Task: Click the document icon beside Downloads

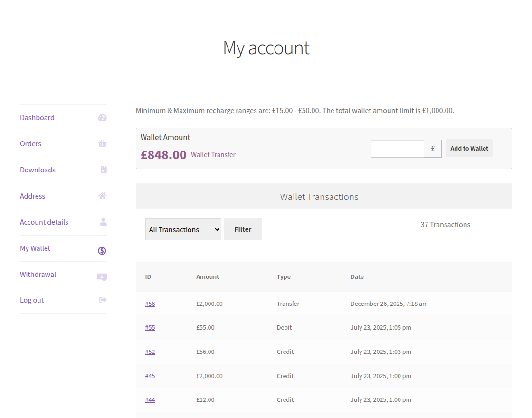Action: [103, 170]
